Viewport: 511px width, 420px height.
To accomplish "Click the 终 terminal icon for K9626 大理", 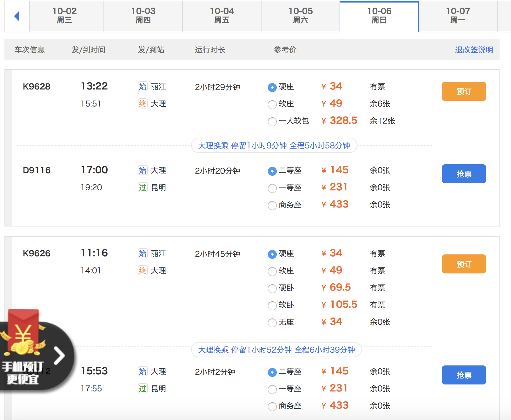I will click(x=143, y=271).
